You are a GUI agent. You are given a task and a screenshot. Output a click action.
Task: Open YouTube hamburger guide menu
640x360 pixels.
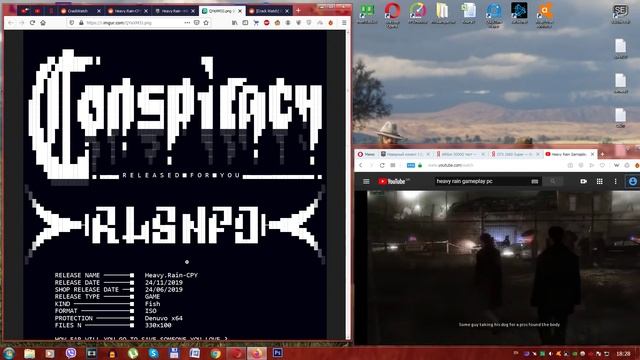tap(366, 181)
